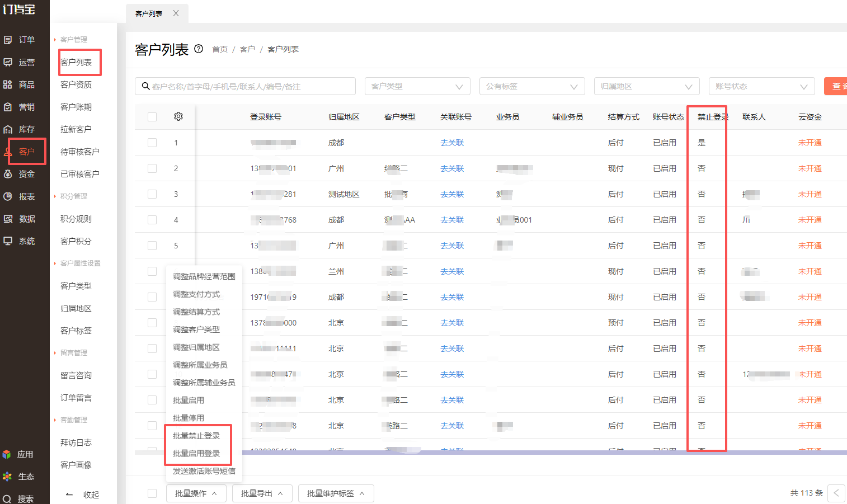Screen dimensions: 847x504
Task: Open the 归属地区 filter dropdown
Action: (x=647, y=86)
